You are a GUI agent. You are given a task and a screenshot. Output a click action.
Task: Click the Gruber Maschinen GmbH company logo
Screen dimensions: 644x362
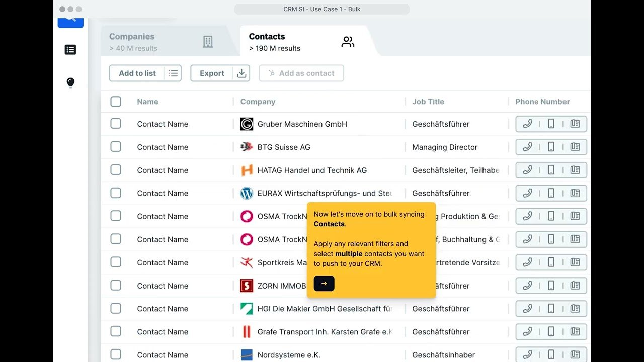[x=247, y=124]
